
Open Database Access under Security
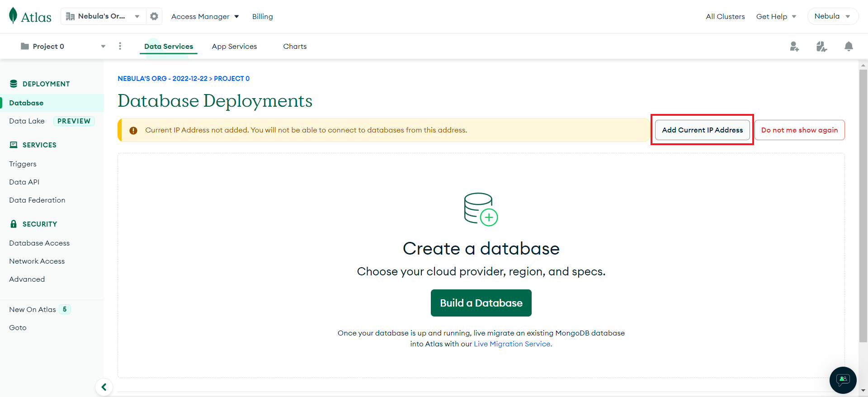[39, 243]
